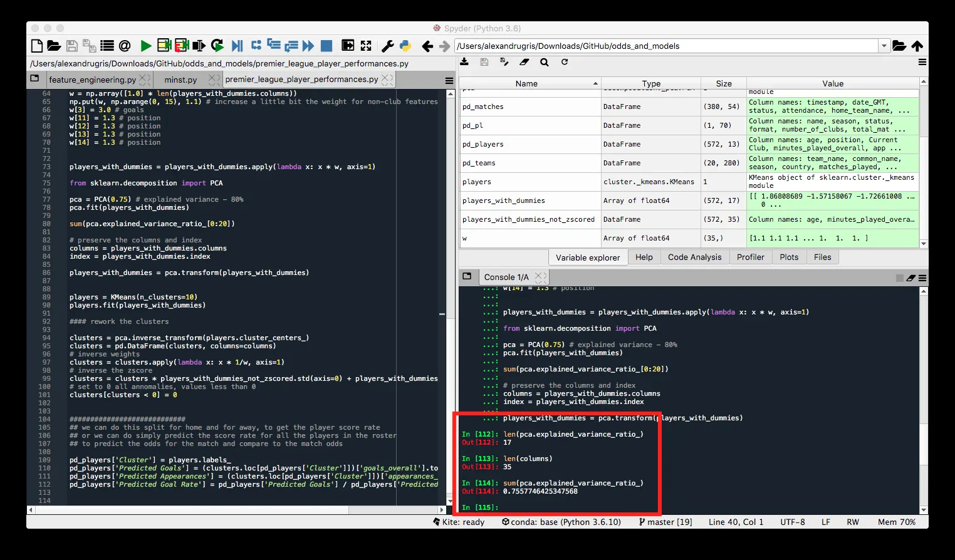
Task: Import data into the Variable explorer
Action: click(464, 62)
